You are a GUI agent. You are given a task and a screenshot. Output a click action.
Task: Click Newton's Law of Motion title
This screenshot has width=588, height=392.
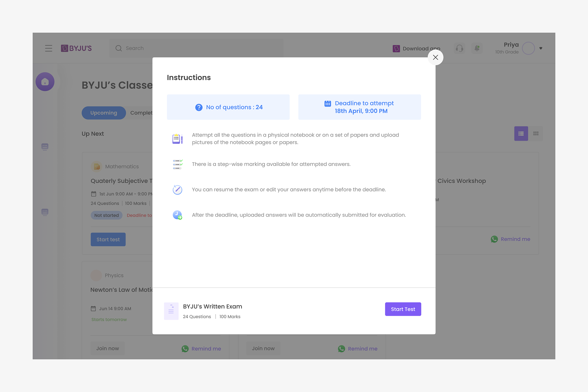point(121,290)
